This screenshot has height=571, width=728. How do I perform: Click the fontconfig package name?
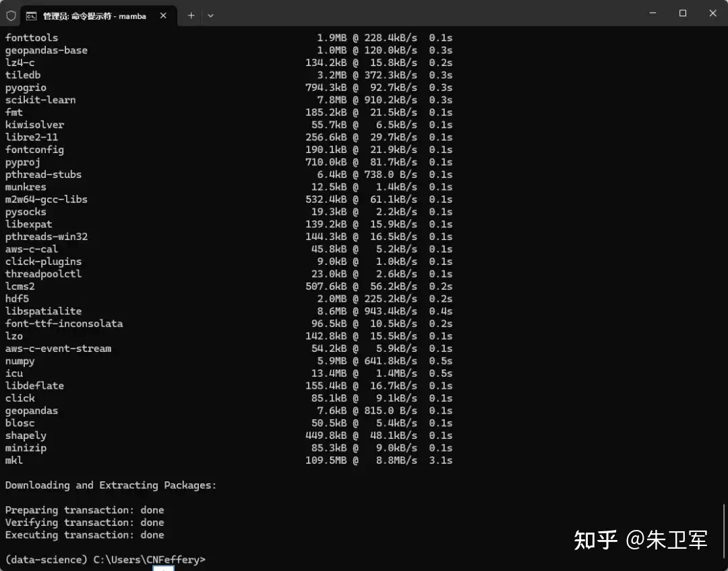point(34,150)
